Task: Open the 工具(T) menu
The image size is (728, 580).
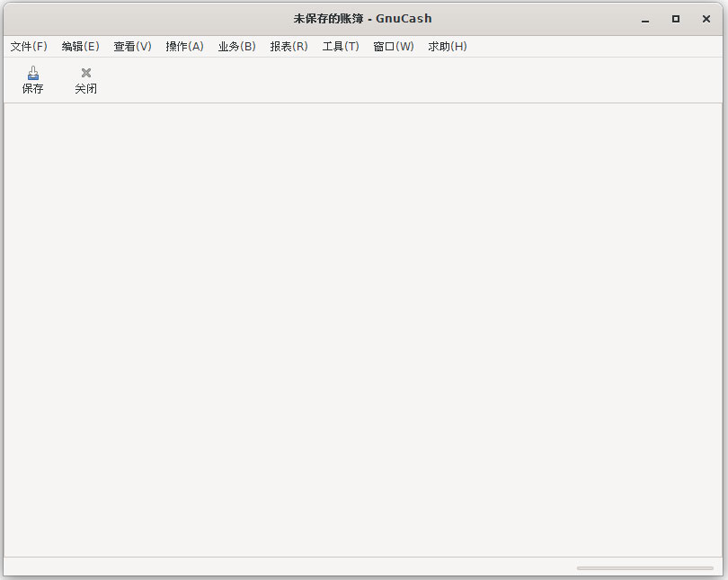Action: click(x=341, y=47)
